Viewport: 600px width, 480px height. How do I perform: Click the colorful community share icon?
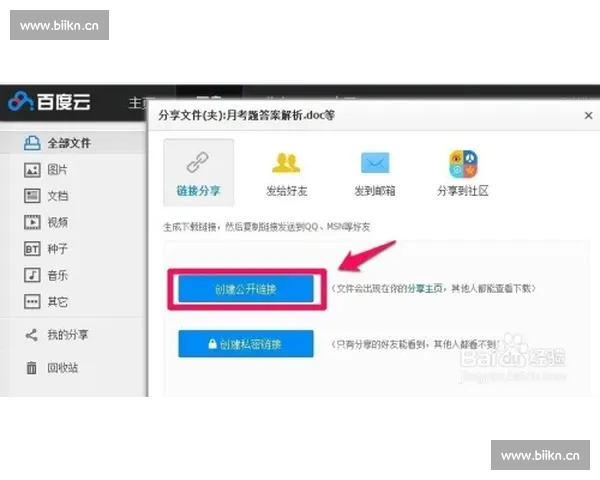(x=463, y=164)
